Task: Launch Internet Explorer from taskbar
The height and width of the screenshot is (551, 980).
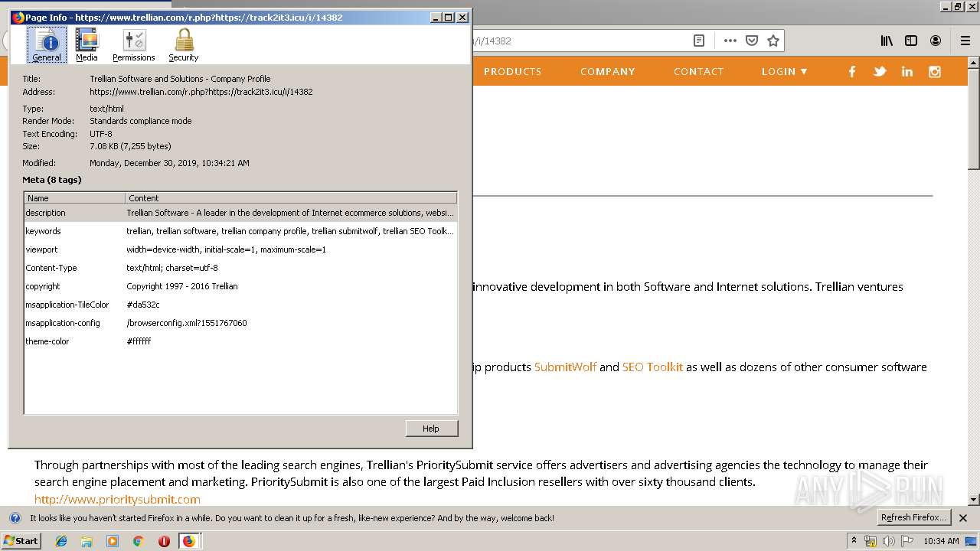Action: [x=61, y=541]
